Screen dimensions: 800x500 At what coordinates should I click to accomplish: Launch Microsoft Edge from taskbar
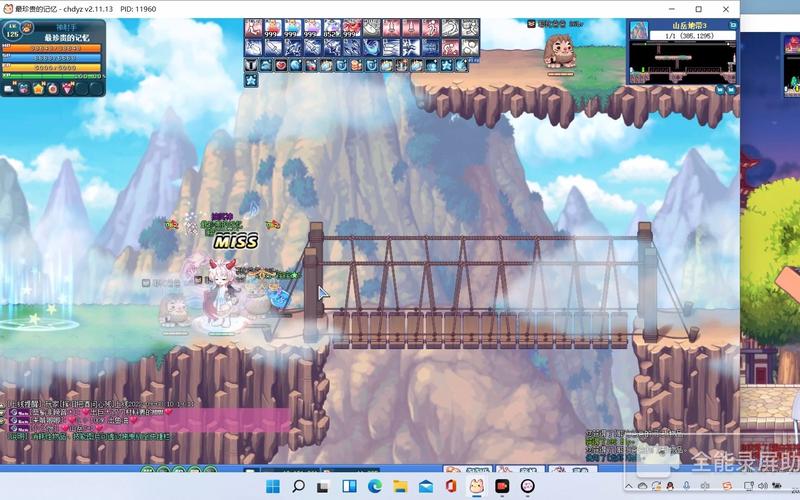(374, 486)
